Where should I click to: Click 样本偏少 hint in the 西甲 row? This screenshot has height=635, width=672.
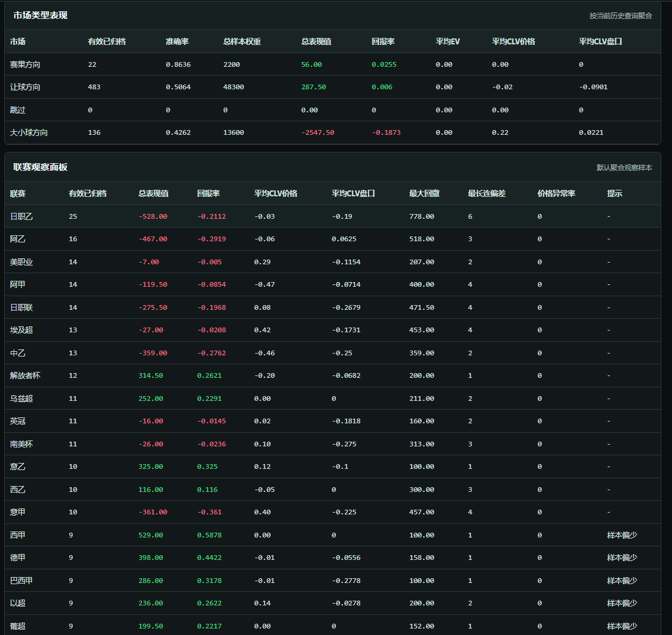(x=622, y=535)
